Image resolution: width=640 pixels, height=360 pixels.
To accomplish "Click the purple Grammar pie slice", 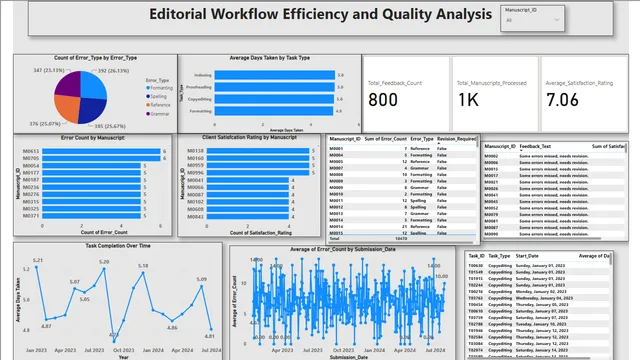I will (70, 85).
